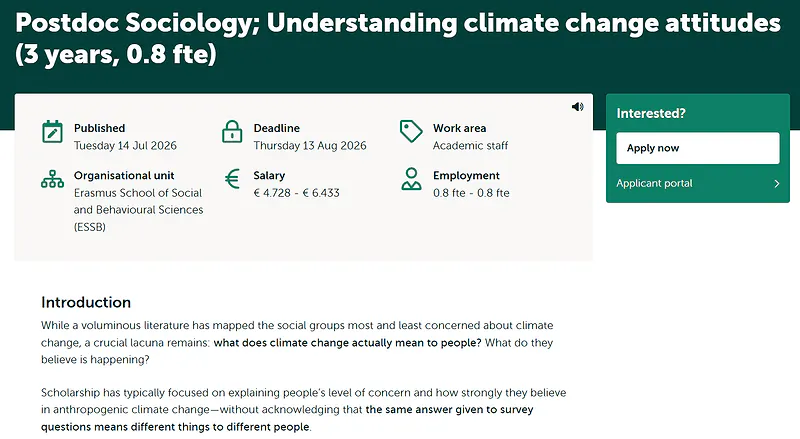Click the 0.8 fte employment value
Viewport: 800px width, 439px height.
coord(471,193)
